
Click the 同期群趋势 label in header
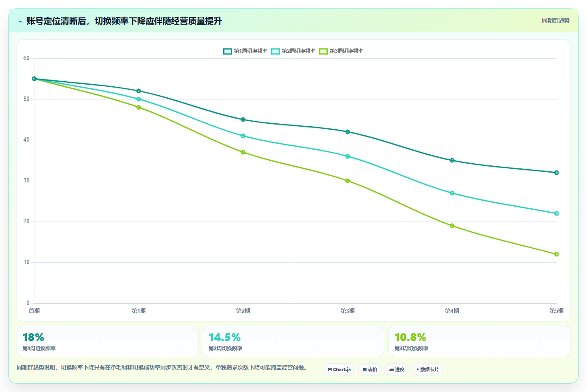(x=556, y=20)
